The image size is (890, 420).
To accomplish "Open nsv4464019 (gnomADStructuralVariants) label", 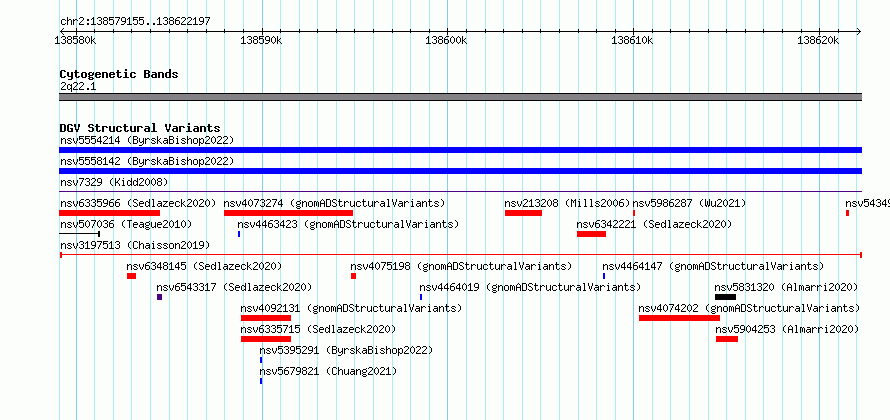I will click(x=530, y=287).
